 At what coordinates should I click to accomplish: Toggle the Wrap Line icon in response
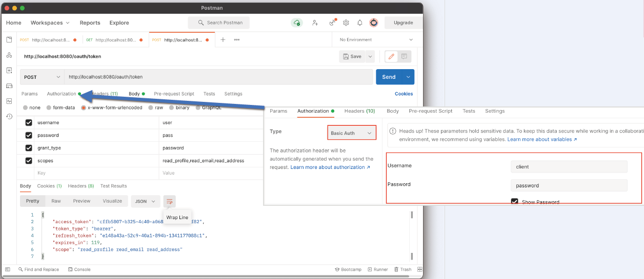[x=169, y=201]
